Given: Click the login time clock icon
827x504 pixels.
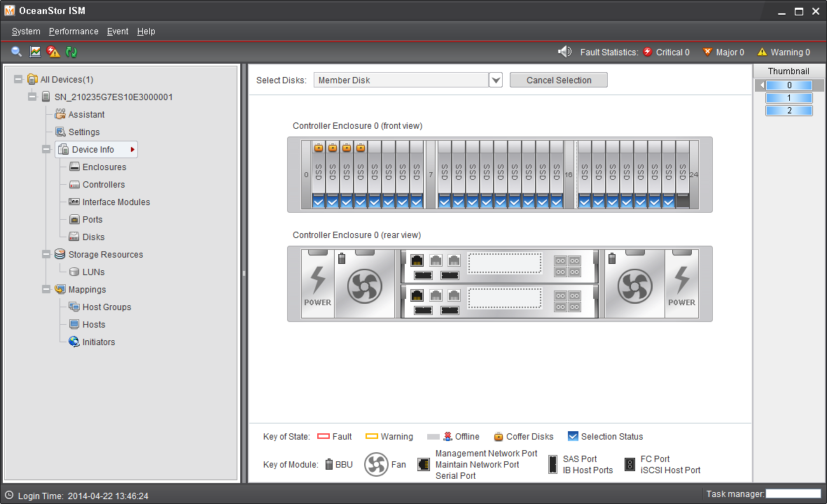Looking at the screenshot, I should point(9,495).
